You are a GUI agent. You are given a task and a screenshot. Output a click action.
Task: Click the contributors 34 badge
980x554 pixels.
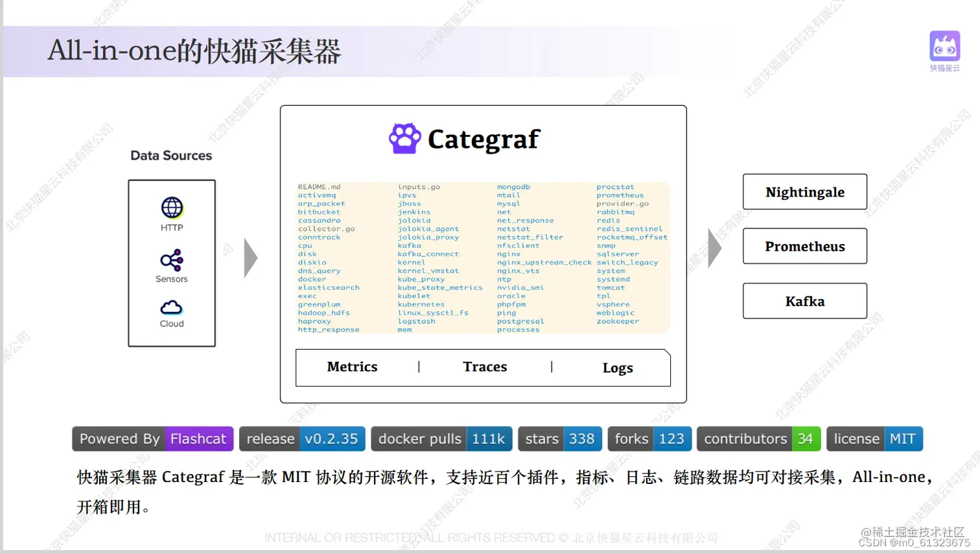click(x=759, y=439)
